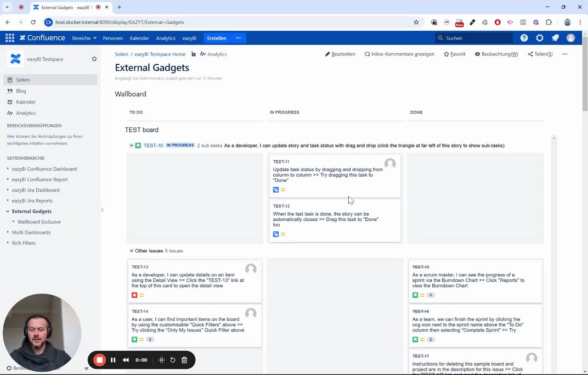This screenshot has height=375, width=588.
Task: Collapse the TEST-10 story swimlane
Action: tap(131, 146)
